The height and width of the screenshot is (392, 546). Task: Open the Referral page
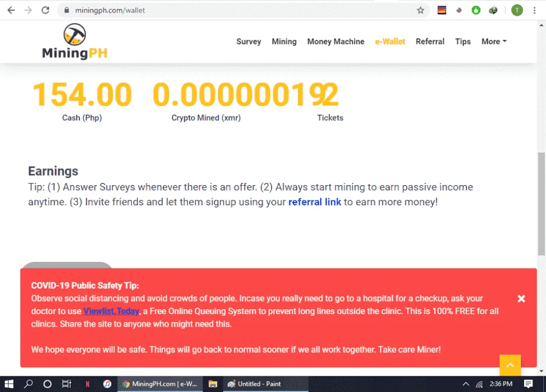tap(430, 41)
